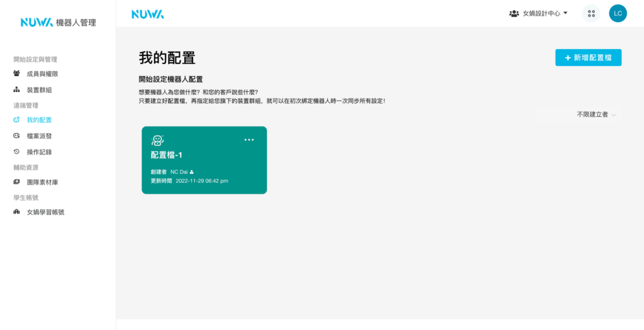644x330 pixels.
Task: Click the 開始設定與管理 section label
Action: coord(35,59)
